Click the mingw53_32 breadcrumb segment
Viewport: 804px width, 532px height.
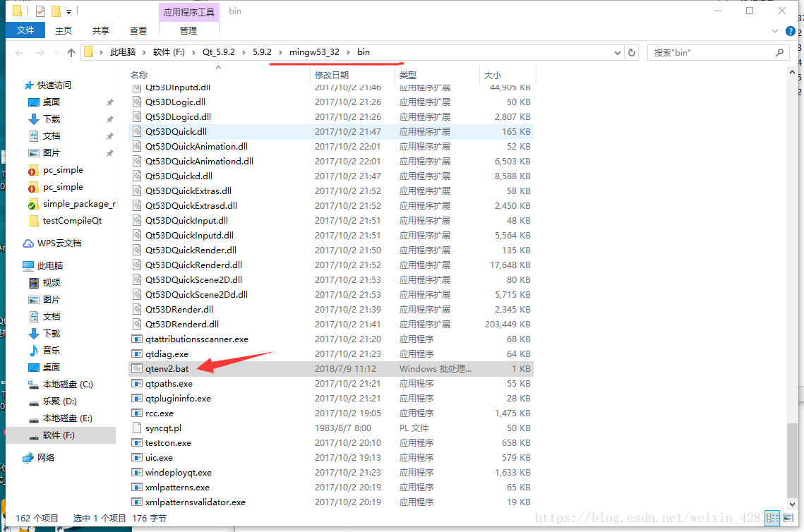(314, 52)
